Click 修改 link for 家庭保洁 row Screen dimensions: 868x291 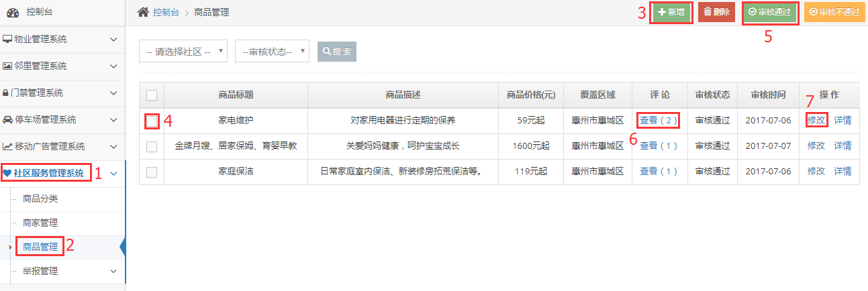[x=816, y=171]
